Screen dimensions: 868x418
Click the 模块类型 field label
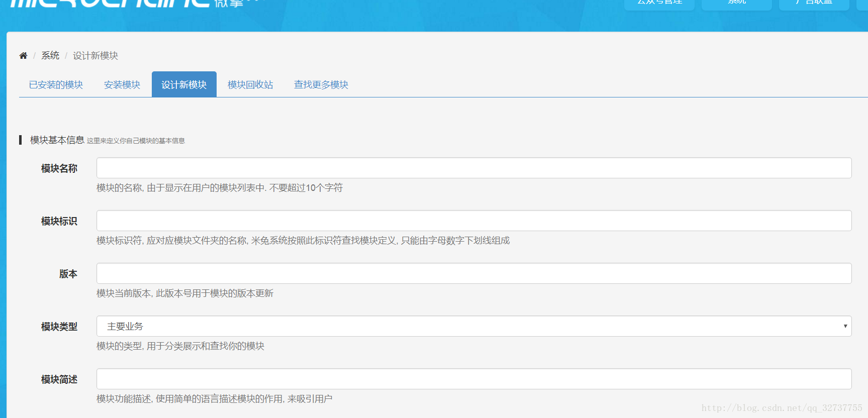point(59,327)
